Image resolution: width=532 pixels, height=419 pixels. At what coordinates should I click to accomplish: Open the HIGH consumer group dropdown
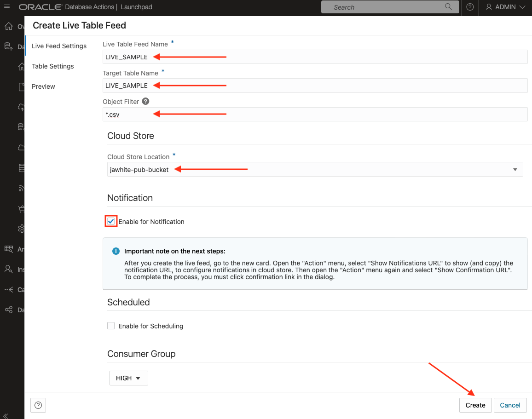128,378
